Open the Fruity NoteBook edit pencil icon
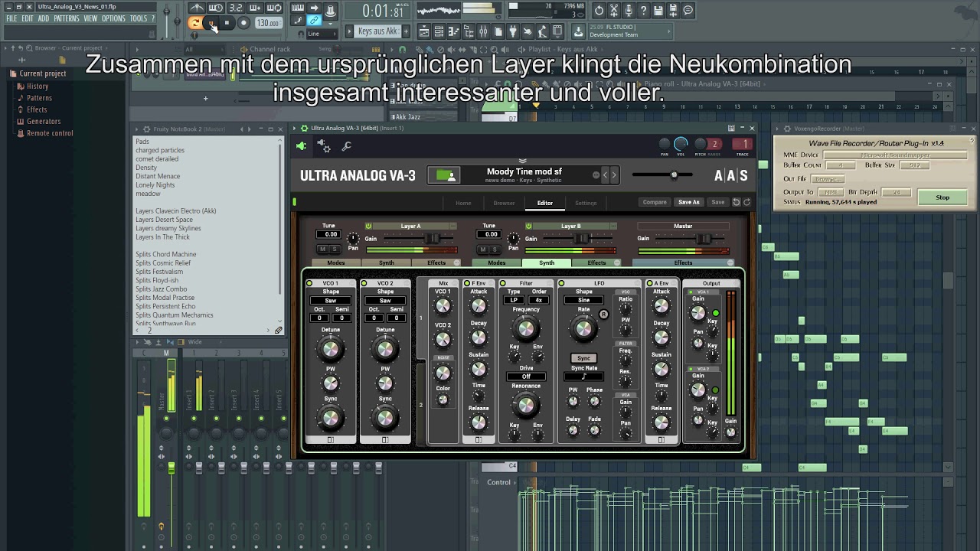Screen dimensions: 980x551 tap(279, 331)
